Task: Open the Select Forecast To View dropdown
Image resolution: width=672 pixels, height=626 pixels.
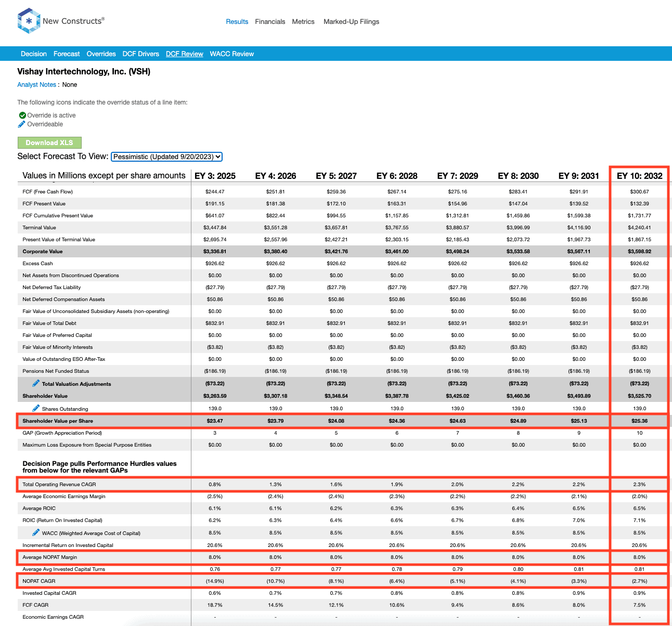Action: [167, 156]
